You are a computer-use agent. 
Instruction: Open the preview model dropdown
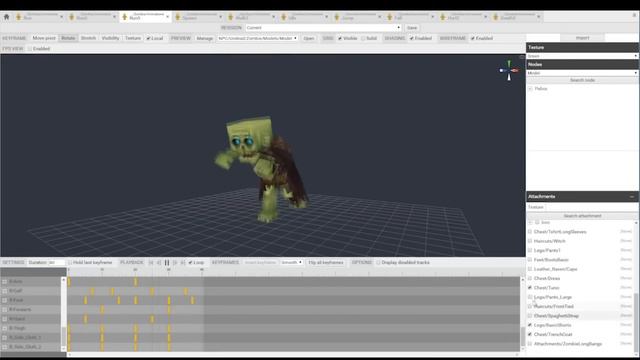[x=258, y=38]
